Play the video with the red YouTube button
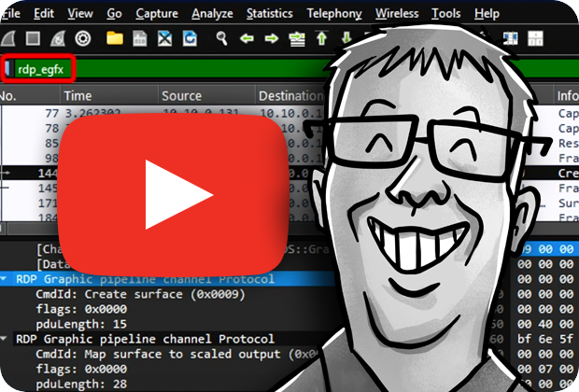The height and width of the screenshot is (392, 579). (x=174, y=194)
